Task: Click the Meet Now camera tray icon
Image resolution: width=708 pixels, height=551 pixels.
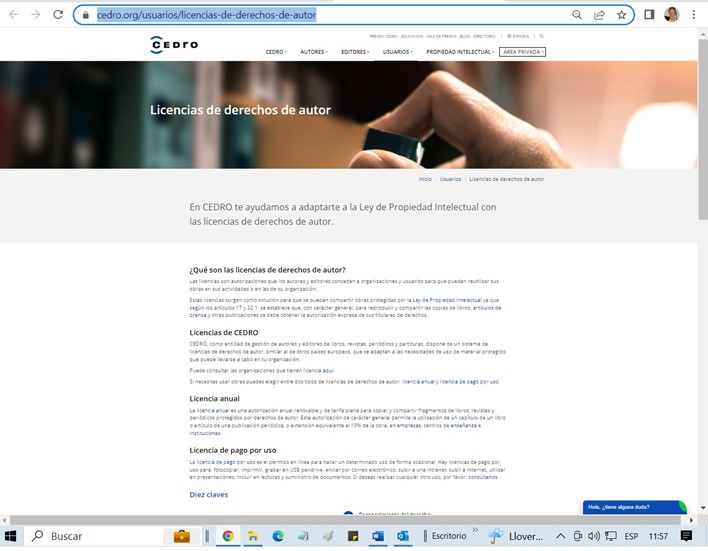Action: pos(578,536)
